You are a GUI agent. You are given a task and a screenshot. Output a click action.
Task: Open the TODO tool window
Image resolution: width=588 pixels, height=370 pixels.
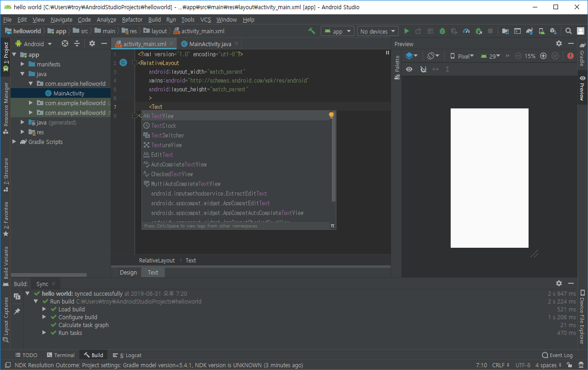(x=26, y=355)
